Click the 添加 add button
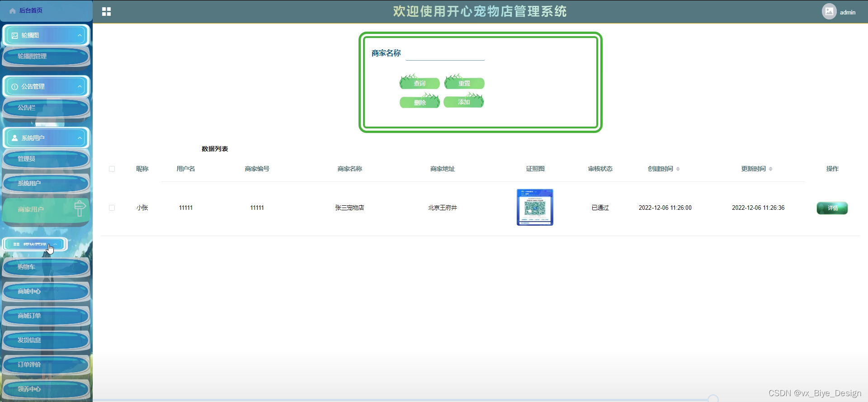This screenshot has height=402, width=868. (464, 102)
